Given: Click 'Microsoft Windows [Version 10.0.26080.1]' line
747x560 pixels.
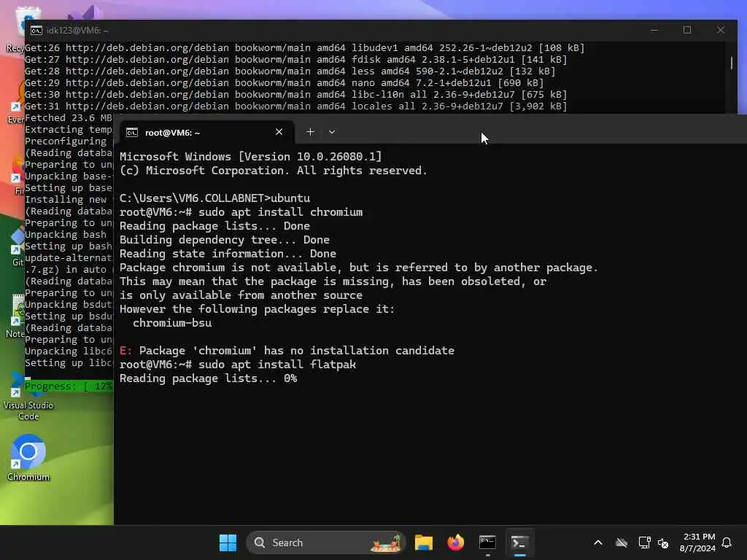Looking at the screenshot, I should click(251, 157).
